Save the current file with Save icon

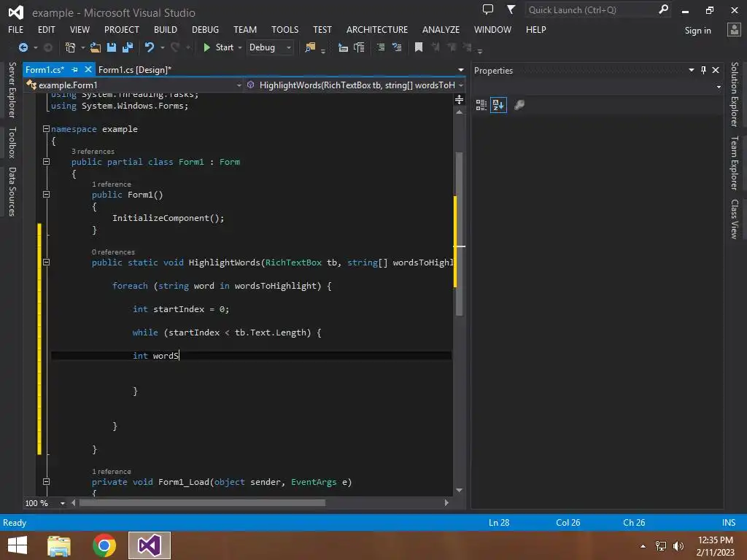pyautogui.click(x=112, y=47)
